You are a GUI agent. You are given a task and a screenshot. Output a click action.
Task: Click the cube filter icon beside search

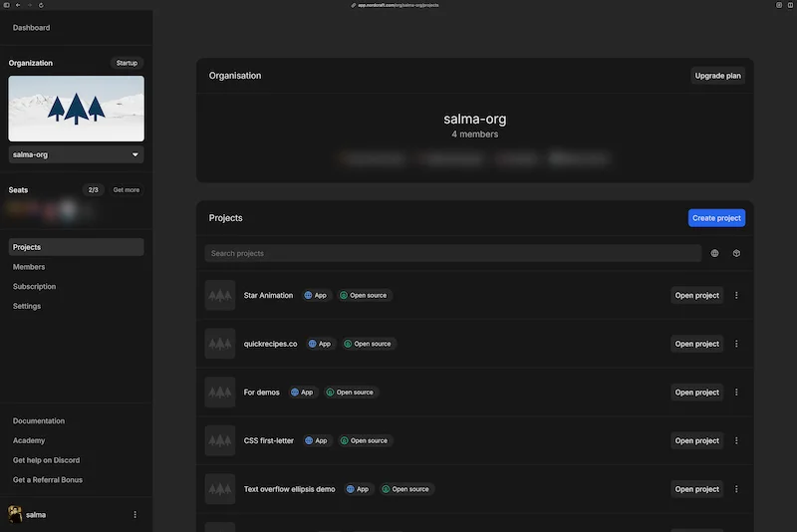click(736, 253)
